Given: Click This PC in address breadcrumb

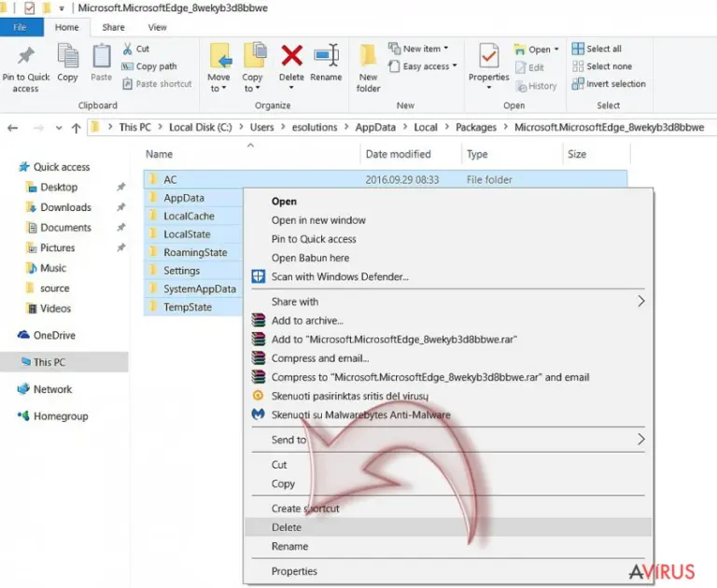Looking at the screenshot, I should (x=134, y=127).
